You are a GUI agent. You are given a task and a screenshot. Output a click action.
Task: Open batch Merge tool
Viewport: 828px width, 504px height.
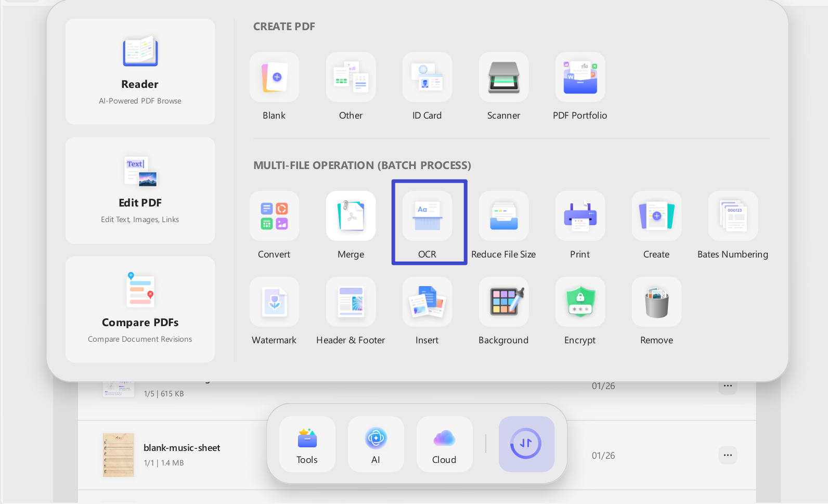[351, 216]
